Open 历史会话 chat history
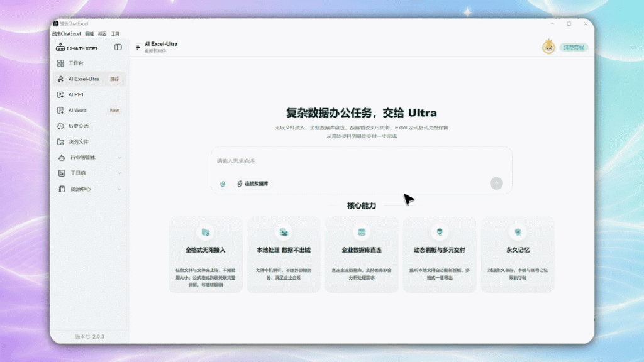The image size is (644, 362). [x=89, y=126]
